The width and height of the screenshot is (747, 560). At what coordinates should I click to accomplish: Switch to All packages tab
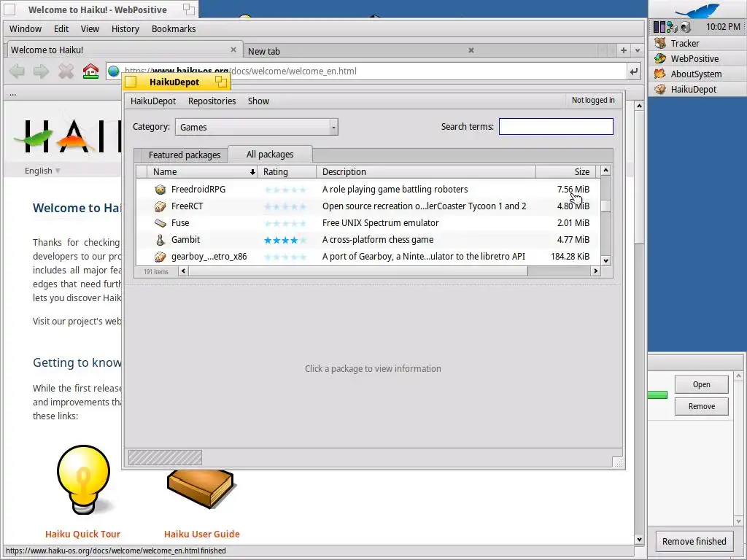click(270, 155)
